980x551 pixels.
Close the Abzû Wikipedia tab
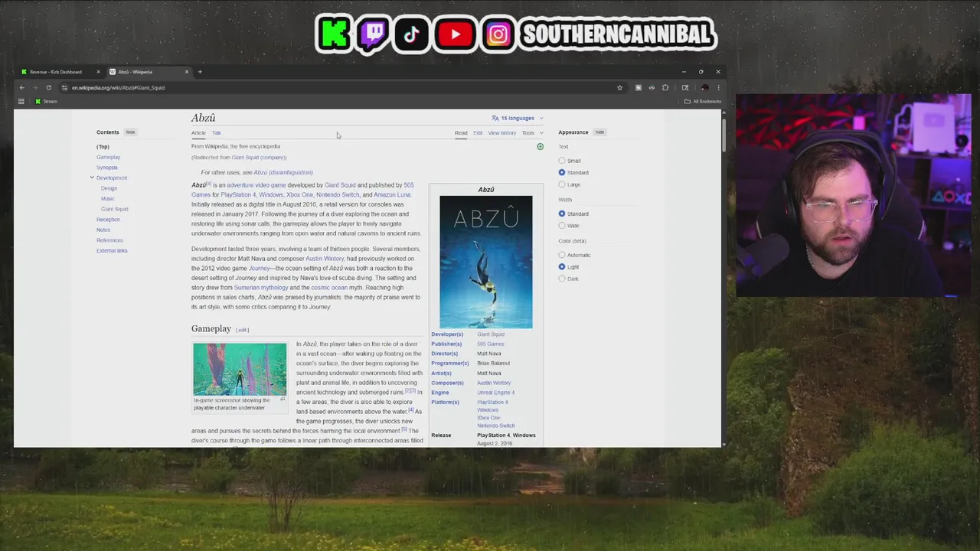click(186, 72)
